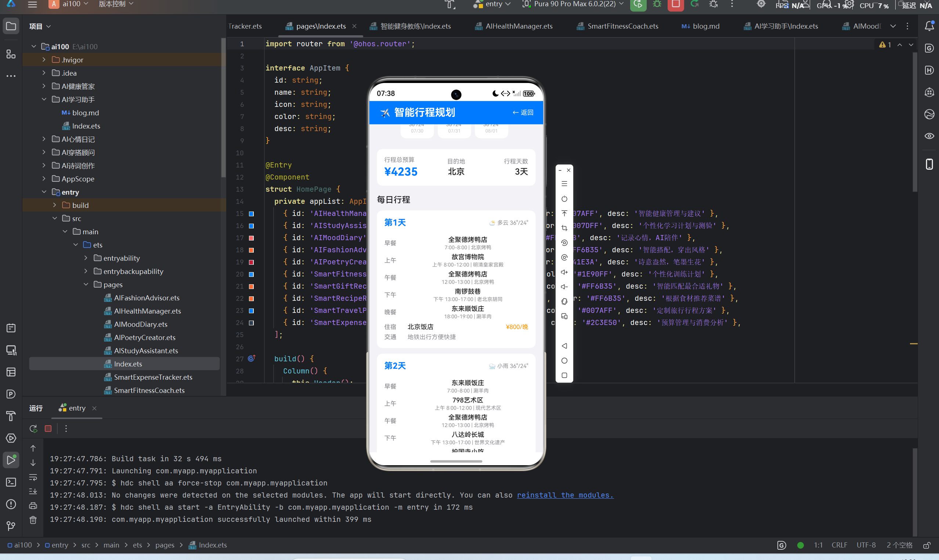Open the Project tool window folder icon
The height and width of the screenshot is (560, 939).
11,26
